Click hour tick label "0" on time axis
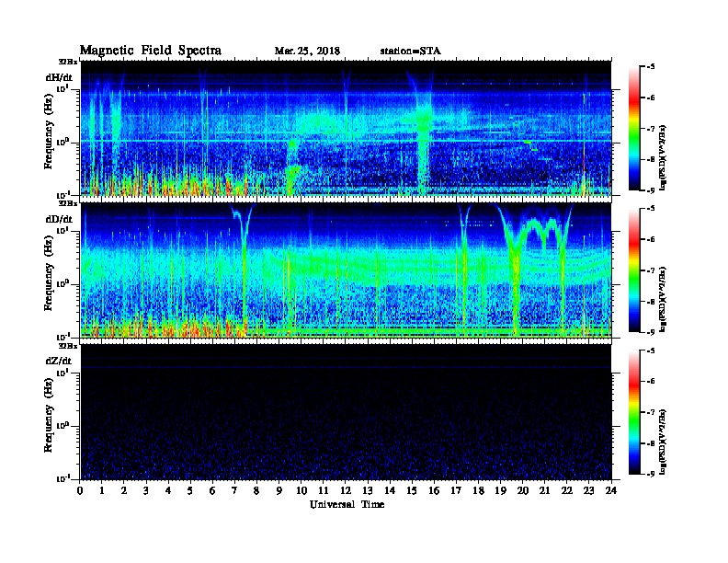Viewport: 728px width, 563px height. [80, 490]
